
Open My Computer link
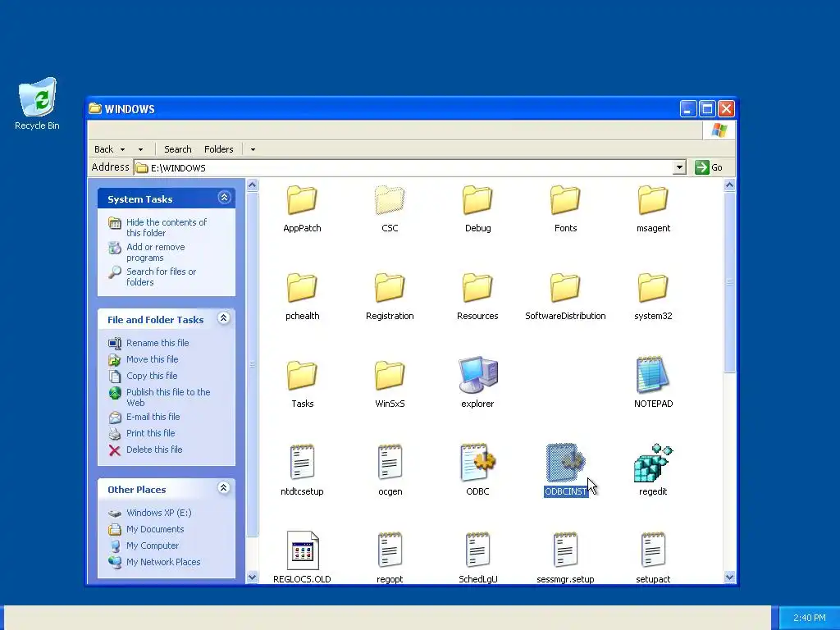pos(152,546)
